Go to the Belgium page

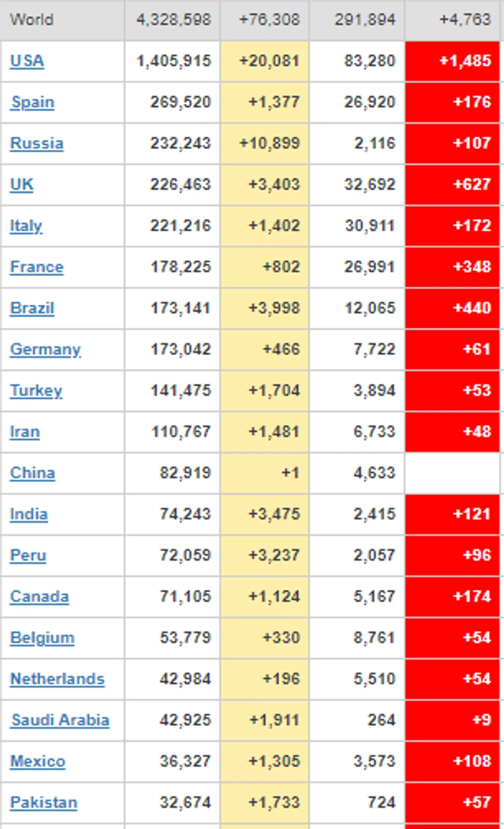click(42, 638)
